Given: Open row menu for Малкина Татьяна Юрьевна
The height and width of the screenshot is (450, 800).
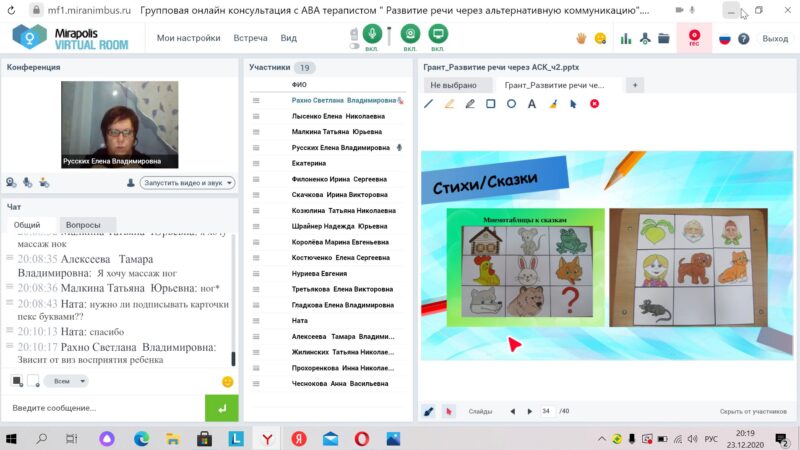Looking at the screenshot, I should [x=256, y=132].
